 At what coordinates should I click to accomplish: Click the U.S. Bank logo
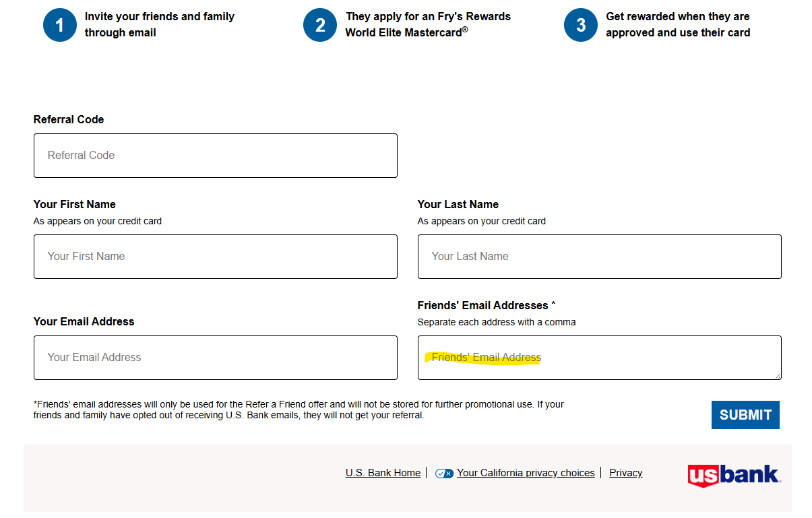(x=735, y=475)
